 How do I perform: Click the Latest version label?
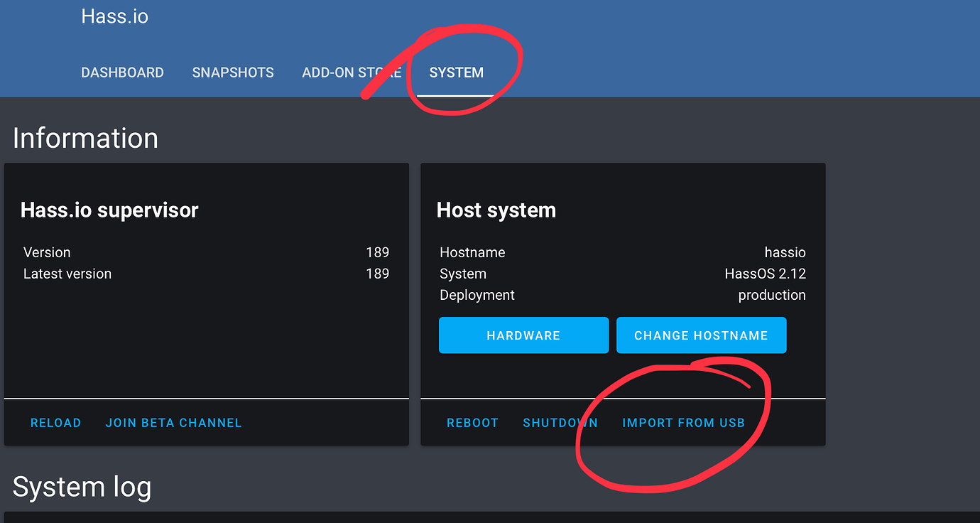(67, 274)
